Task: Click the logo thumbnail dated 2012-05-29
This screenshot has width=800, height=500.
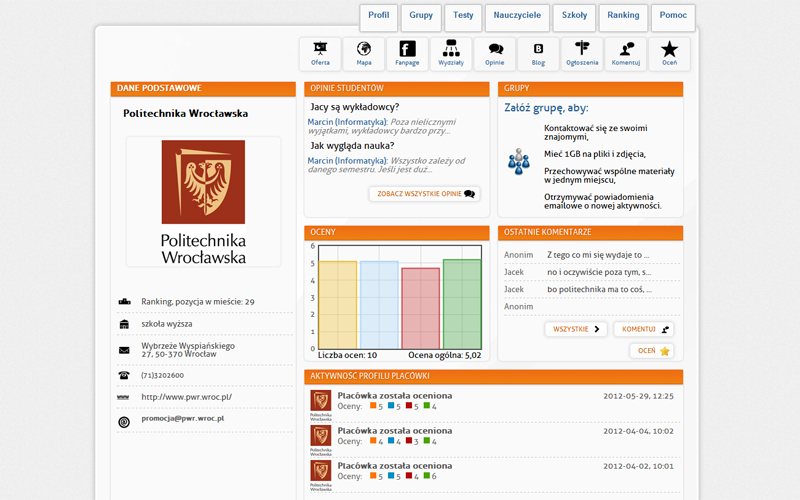Action: point(321,405)
